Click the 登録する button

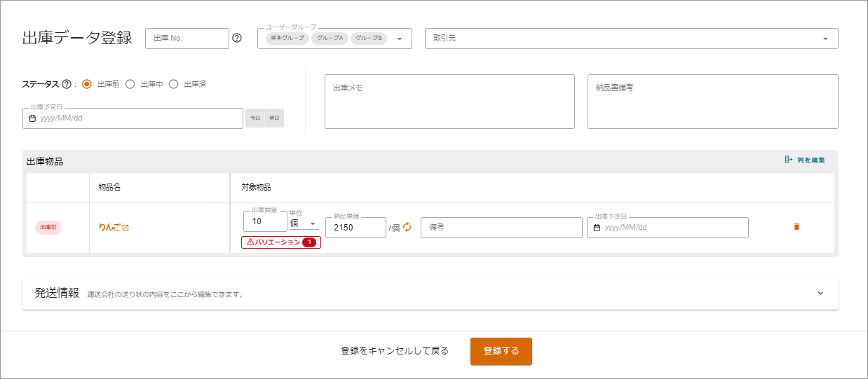point(501,351)
